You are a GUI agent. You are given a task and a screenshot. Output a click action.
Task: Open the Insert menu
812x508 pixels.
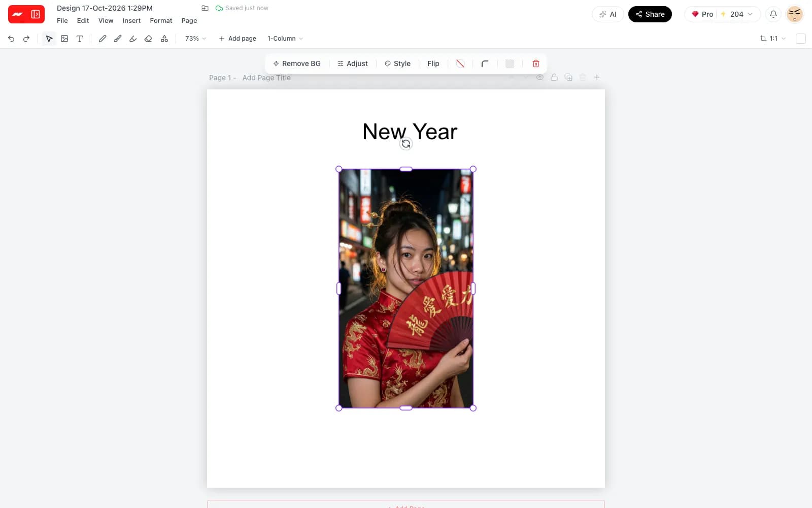(131, 21)
